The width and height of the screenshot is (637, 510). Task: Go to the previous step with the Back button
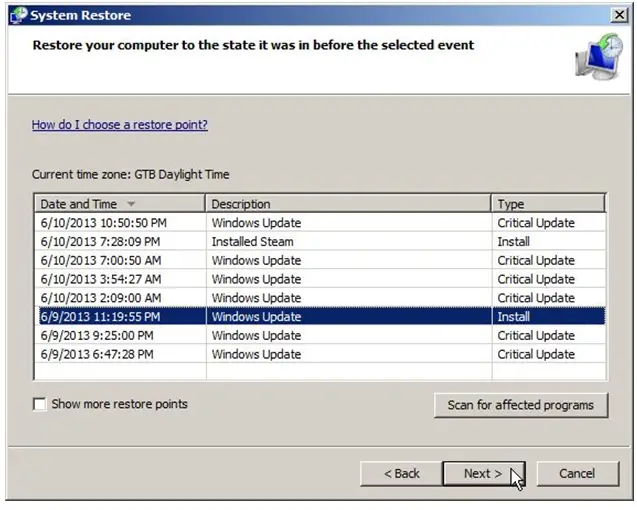(x=401, y=473)
